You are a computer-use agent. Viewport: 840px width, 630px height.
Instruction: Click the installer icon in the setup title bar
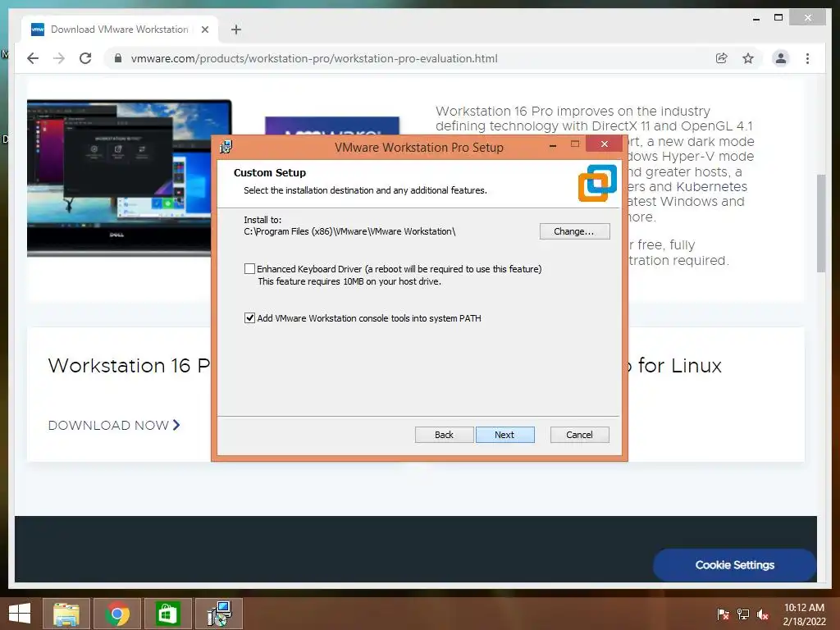click(x=226, y=146)
